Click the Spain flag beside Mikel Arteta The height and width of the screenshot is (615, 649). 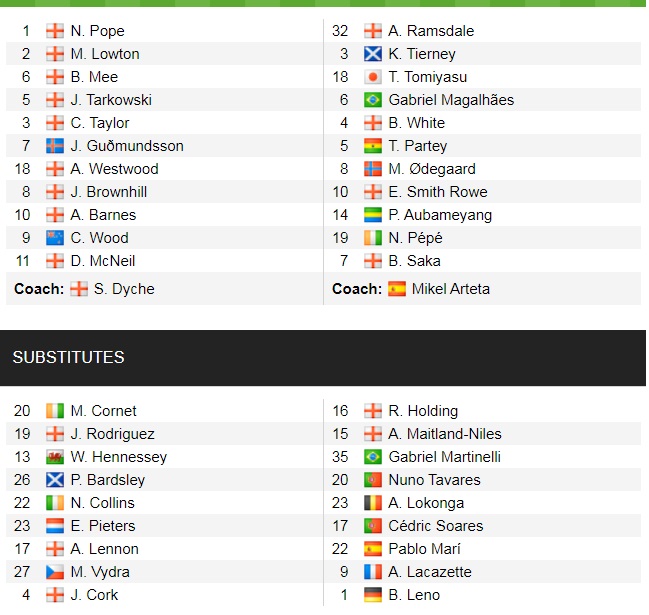click(397, 289)
